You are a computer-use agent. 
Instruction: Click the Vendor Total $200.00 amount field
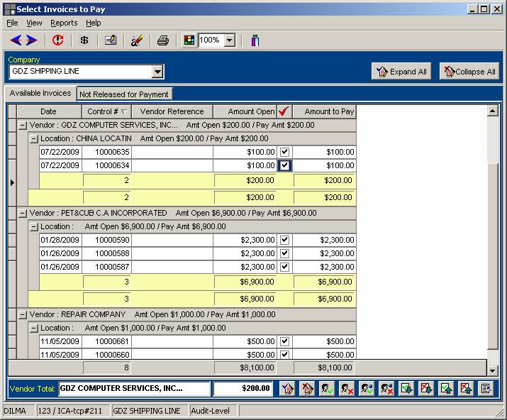tap(243, 388)
